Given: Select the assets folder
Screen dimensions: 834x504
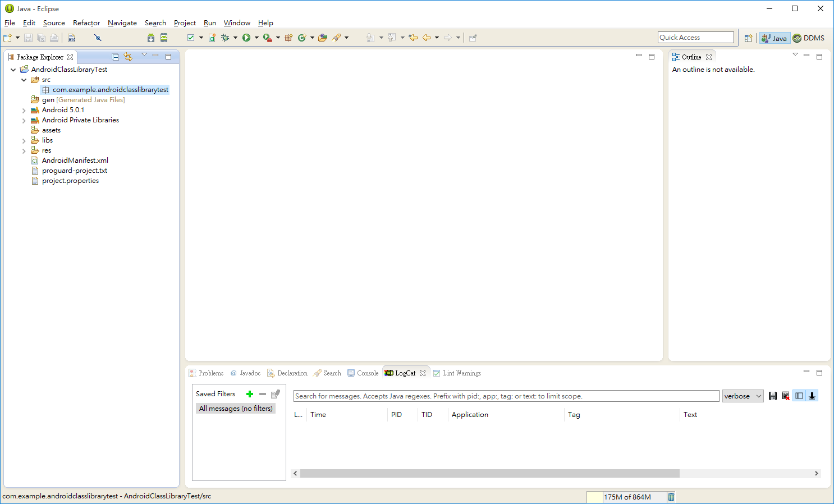Looking at the screenshot, I should coord(45,130).
